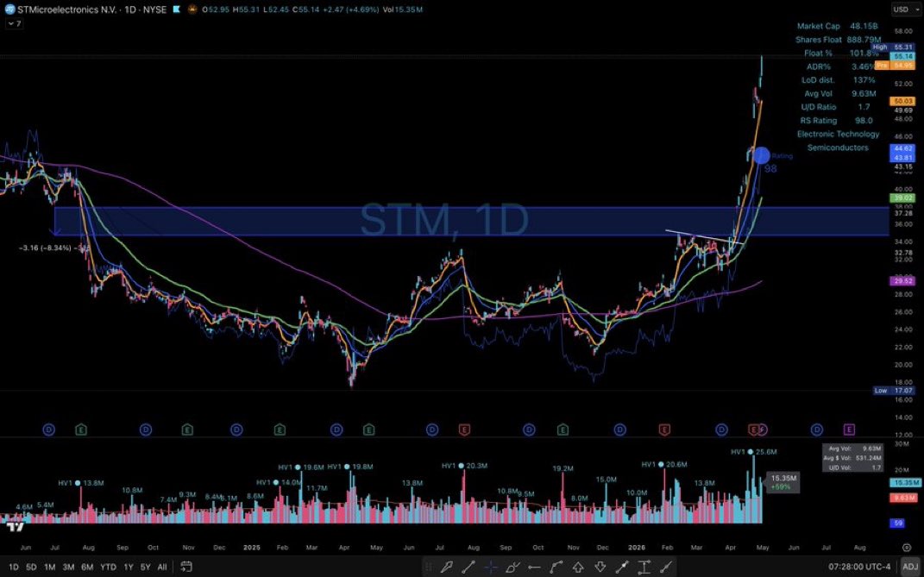The height and width of the screenshot is (577, 924).
Task: Open the dividend D marker near April 2026
Action: tap(721, 430)
